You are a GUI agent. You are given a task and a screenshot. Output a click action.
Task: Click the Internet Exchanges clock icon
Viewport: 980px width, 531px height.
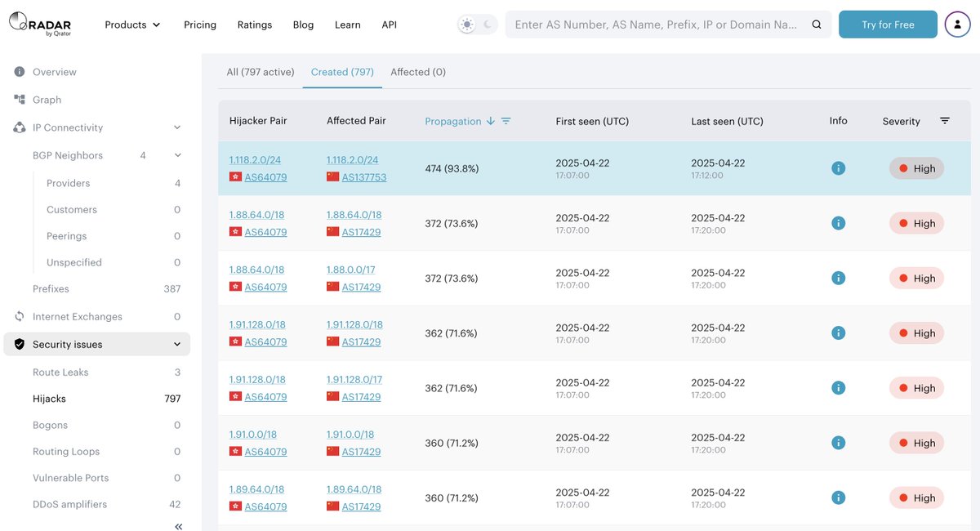click(x=18, y=316)
